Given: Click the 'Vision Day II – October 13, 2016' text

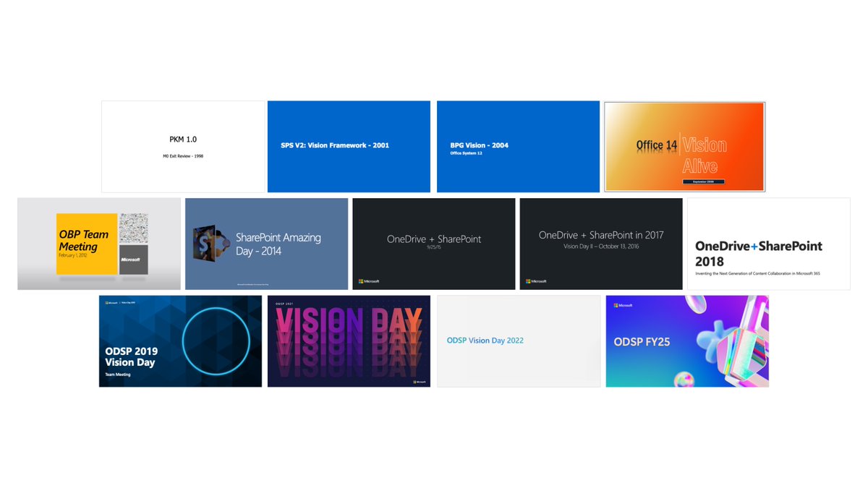Looking at the screenshot, I should (601, 247).
